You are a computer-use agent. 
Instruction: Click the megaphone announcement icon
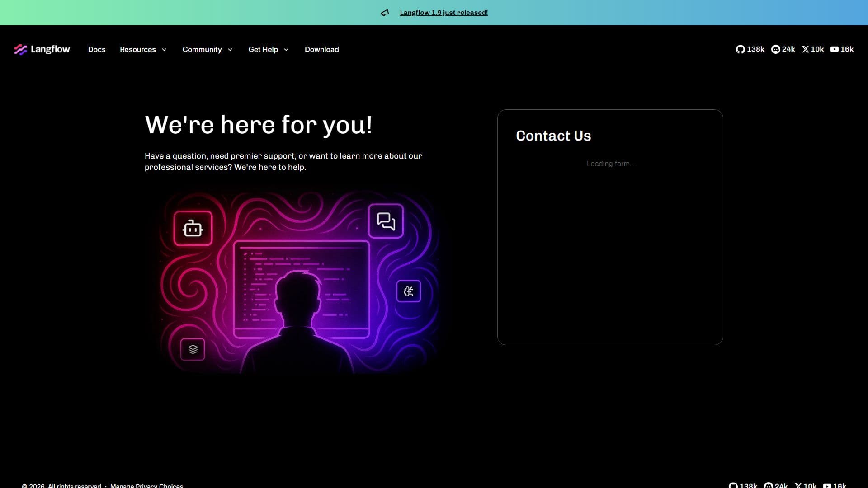point(385,13)
